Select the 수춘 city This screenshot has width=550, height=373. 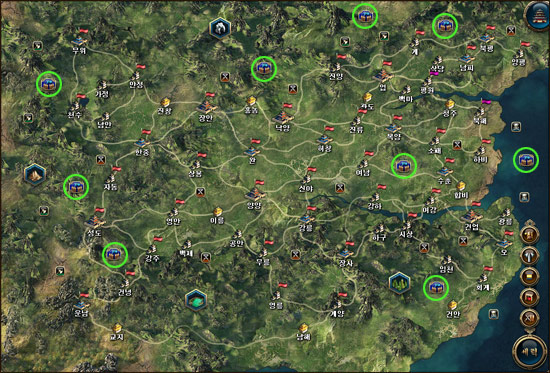(x=445, y=172)
